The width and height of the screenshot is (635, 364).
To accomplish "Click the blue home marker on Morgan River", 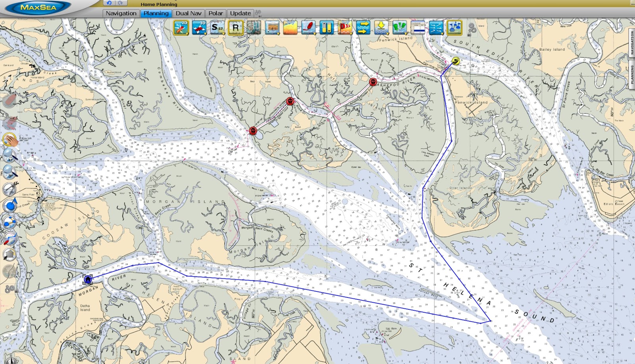I will pos(88,280).
